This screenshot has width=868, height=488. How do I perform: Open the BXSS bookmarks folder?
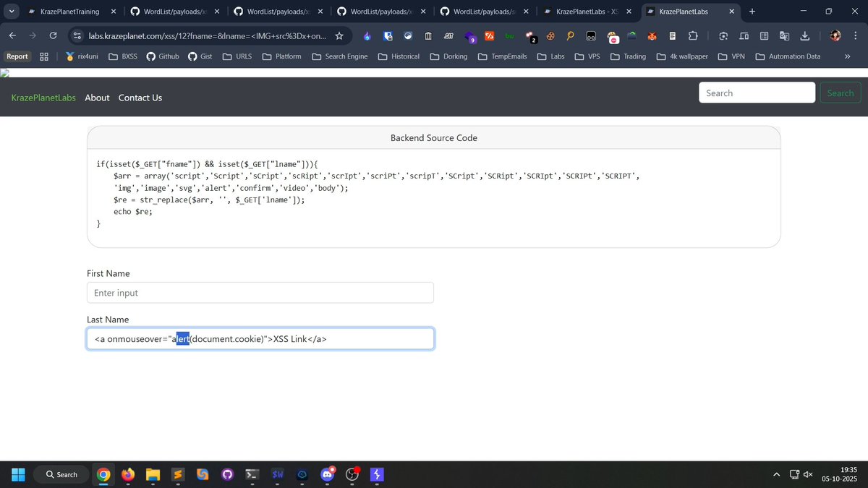[x=123, y=56]
